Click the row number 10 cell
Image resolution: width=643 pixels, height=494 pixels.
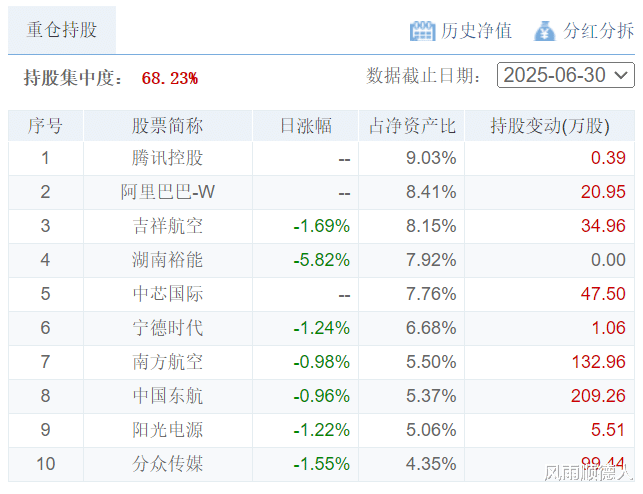pos(46,464)
